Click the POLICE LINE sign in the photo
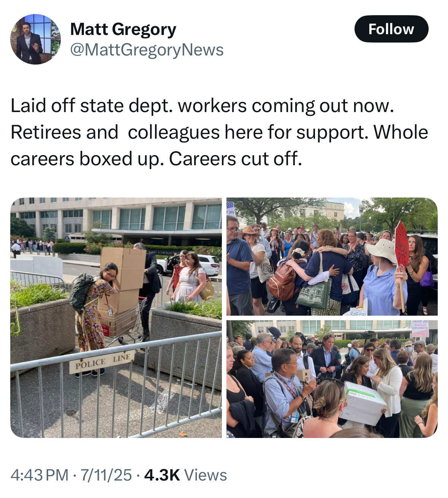448x498 pixels. pyautogui.click(x=101, y=362)
